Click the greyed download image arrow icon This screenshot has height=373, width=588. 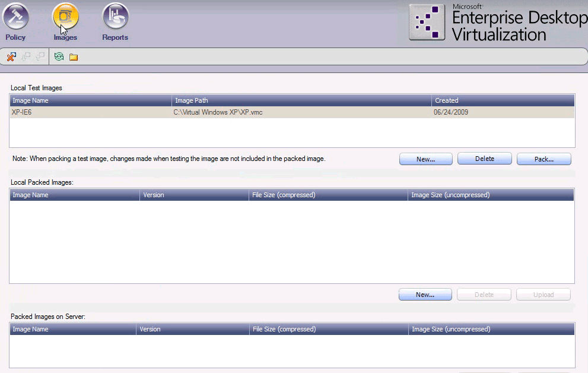(26, 57)
